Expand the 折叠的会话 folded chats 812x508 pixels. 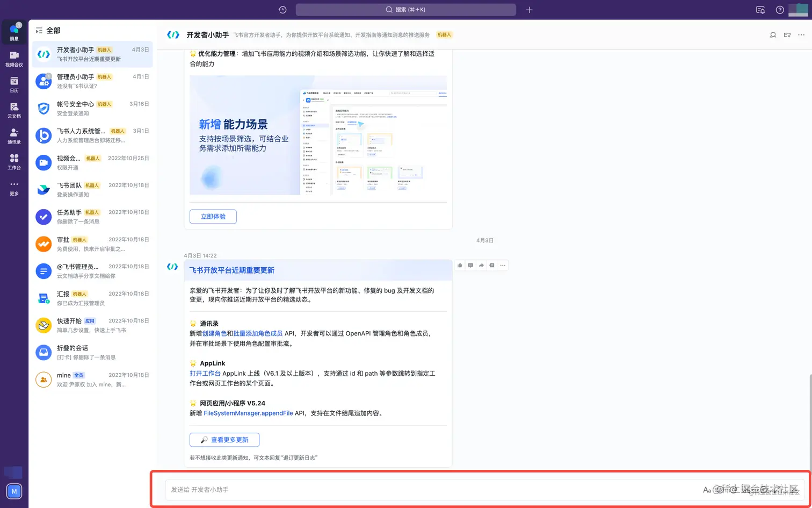(92, 352)
